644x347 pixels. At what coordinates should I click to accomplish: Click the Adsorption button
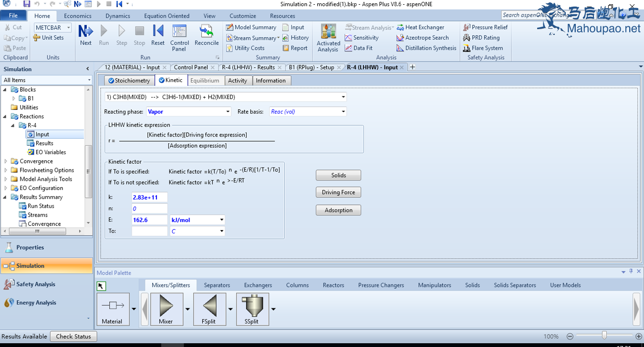[339, 210]
